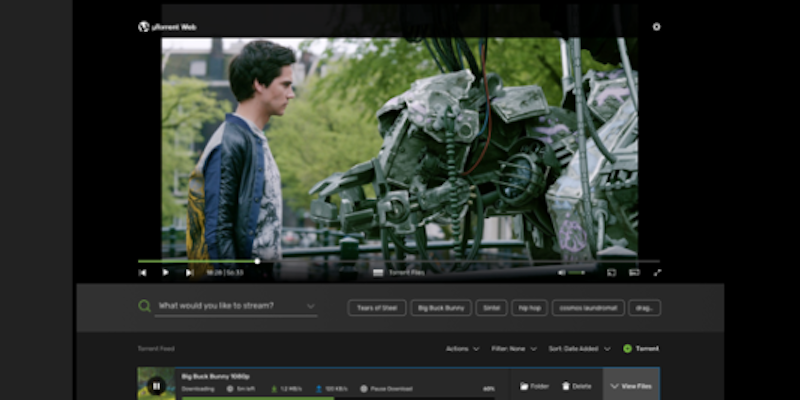Viewport: 800px width, 400px height.
Task: Click the Add Torrent plus button
Action: point(627,349)
